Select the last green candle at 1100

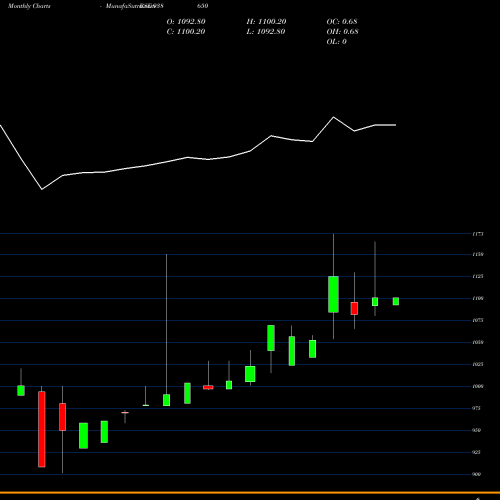coord(396,301)
